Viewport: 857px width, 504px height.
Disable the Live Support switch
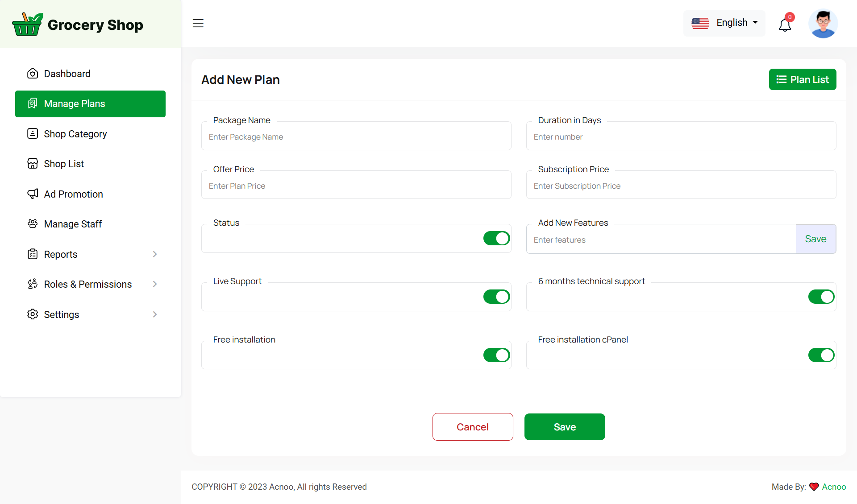point(496,297)
